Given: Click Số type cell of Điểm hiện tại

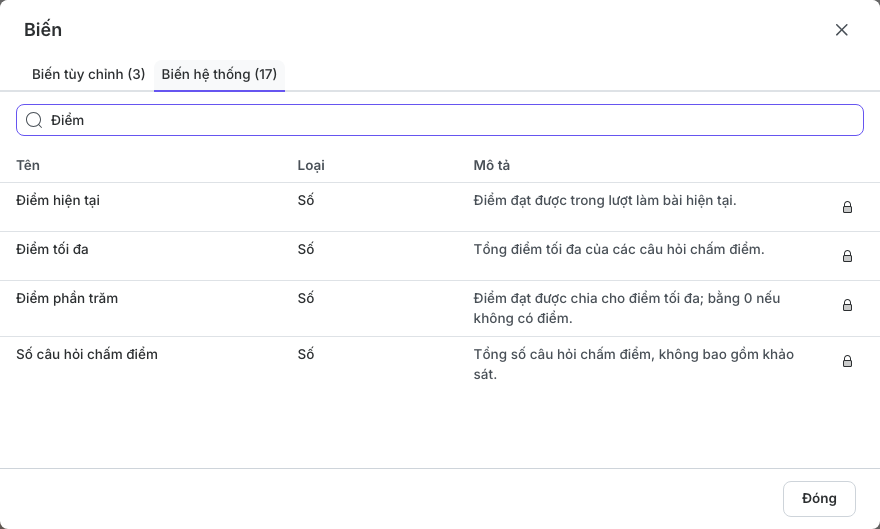Looking at the screenshot, I should [306, 200].
